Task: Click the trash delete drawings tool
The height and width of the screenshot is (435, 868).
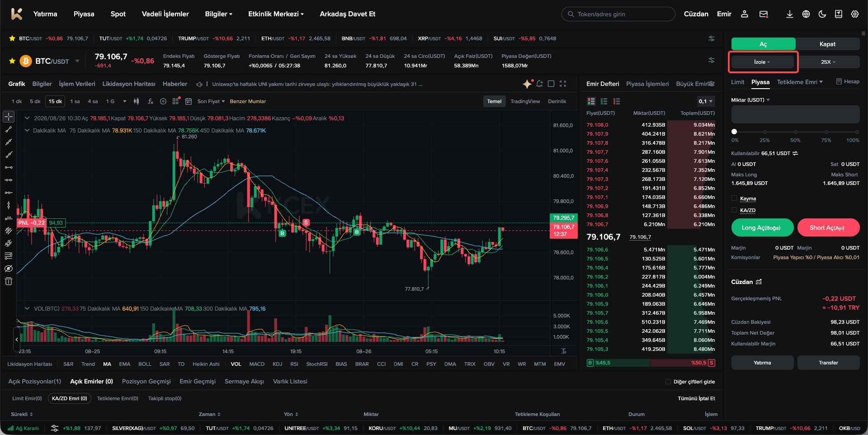Action: 9,281
